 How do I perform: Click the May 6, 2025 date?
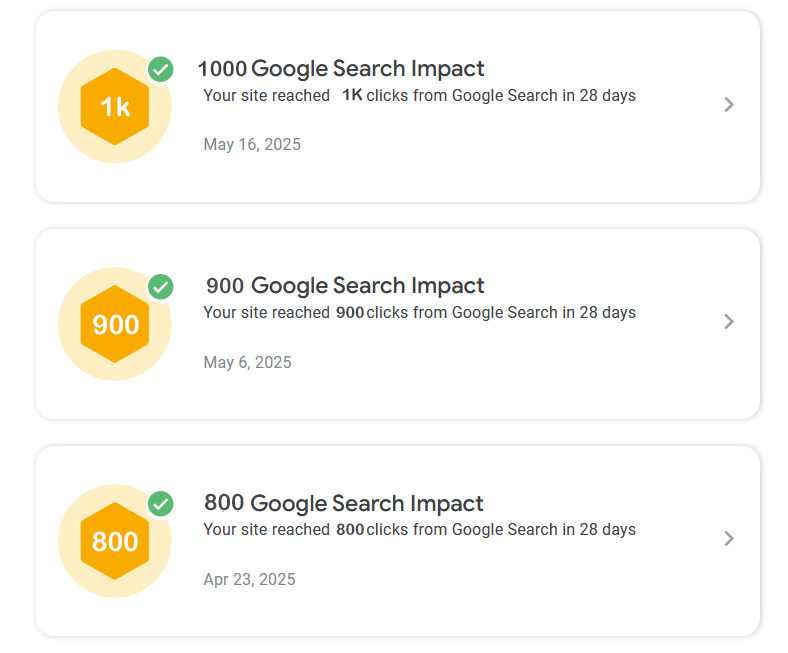click(247, 362)
